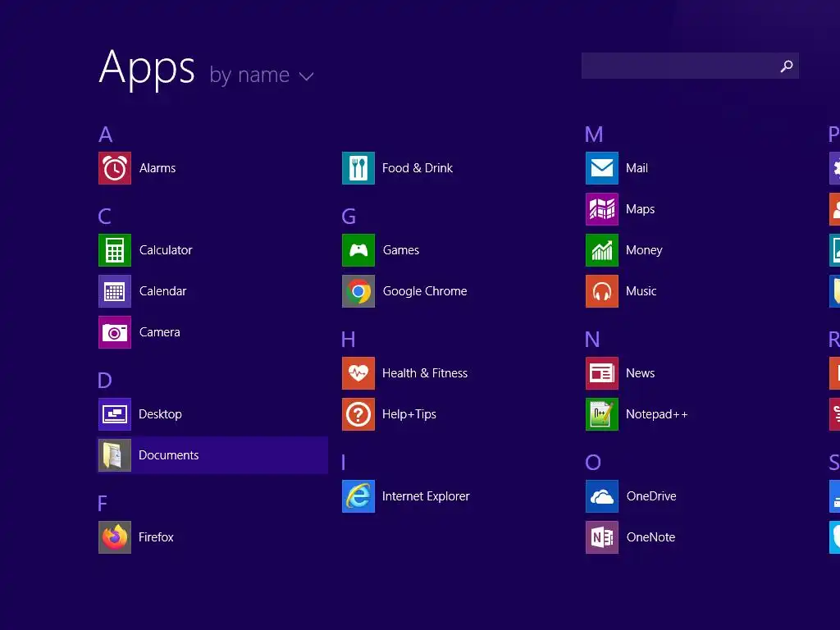Click the 'Notepad++' label text
Image resolution: width=840 pixels, height=630 pixels.
pos(657,414)
